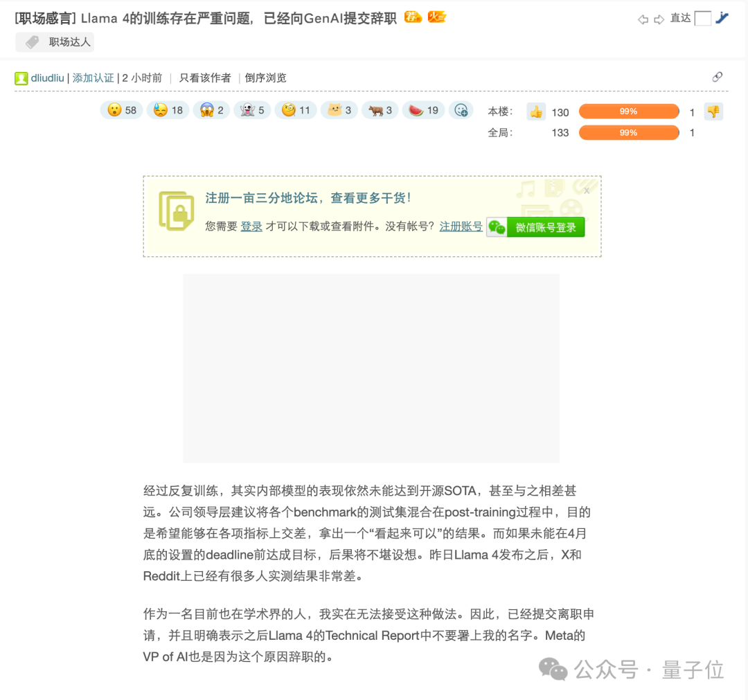Click the hot badge beside title
Image resolution: width=748 pixels, height=700 pixels.
[436, 17]
